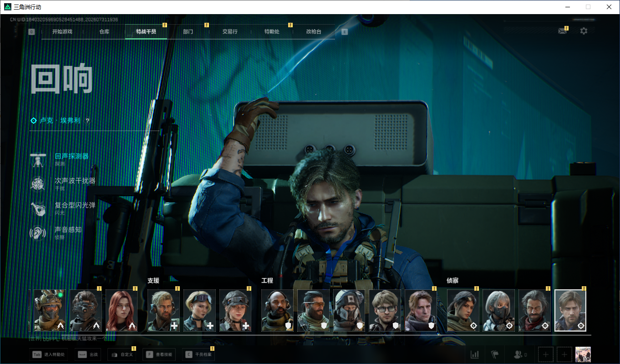
Task: Click the E key hint right of 改枪台
Action: pyautogui.click(x=345, y=32)
